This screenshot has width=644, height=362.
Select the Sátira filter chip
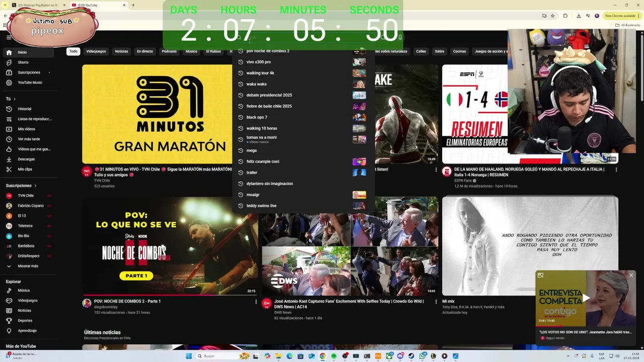[440, 51]
